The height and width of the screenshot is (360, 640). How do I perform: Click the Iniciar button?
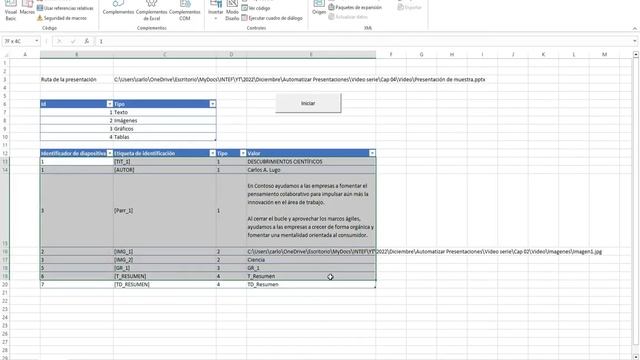(x=308, y=103)
